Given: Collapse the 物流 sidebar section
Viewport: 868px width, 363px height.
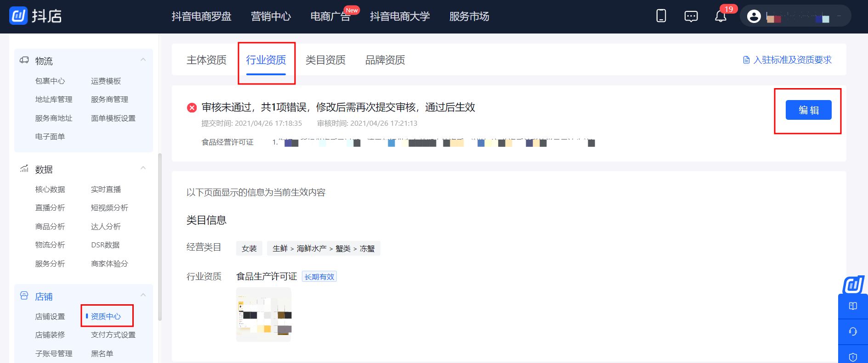Looking at the screenshot, I should tap(143, 60).
